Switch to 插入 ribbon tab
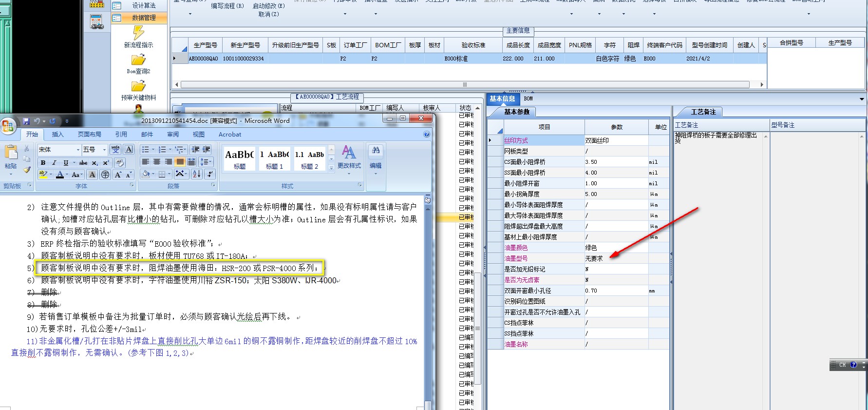 pos(57,135)
